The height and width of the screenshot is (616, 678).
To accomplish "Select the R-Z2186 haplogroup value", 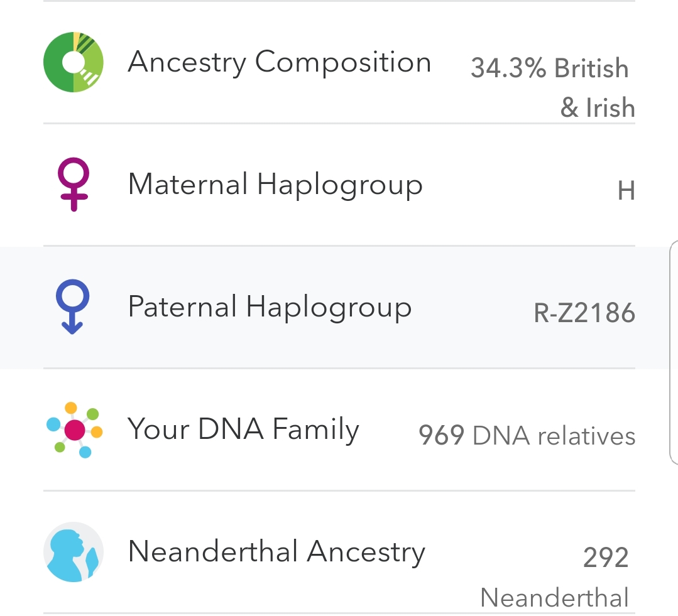I will (x=584, y=313).
